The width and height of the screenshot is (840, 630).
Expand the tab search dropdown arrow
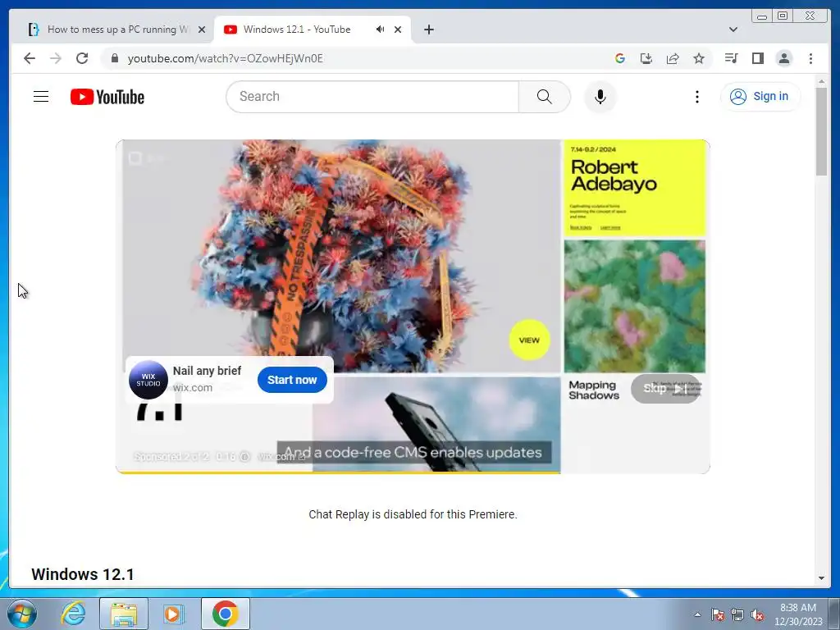click(x=733, y=30)
